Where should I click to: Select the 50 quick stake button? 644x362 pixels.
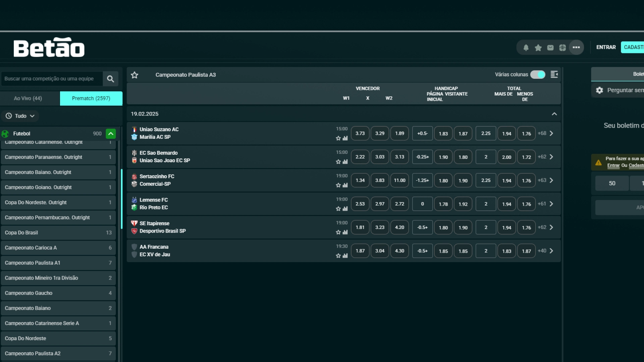[612, 183]
